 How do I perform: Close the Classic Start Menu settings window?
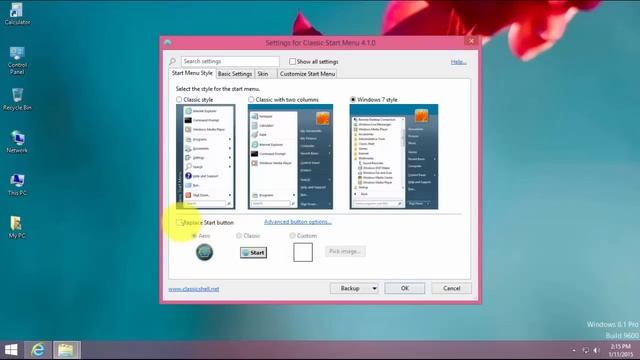(471, 41)
